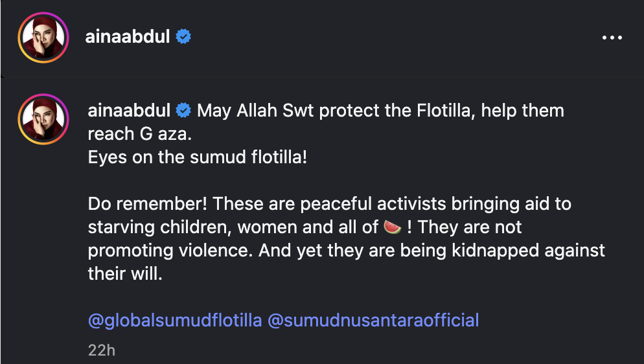Viewport: 644px width, 364px height.
Task: Visit the @sumudnusantaraofficial mention
Action: (373, 320)
